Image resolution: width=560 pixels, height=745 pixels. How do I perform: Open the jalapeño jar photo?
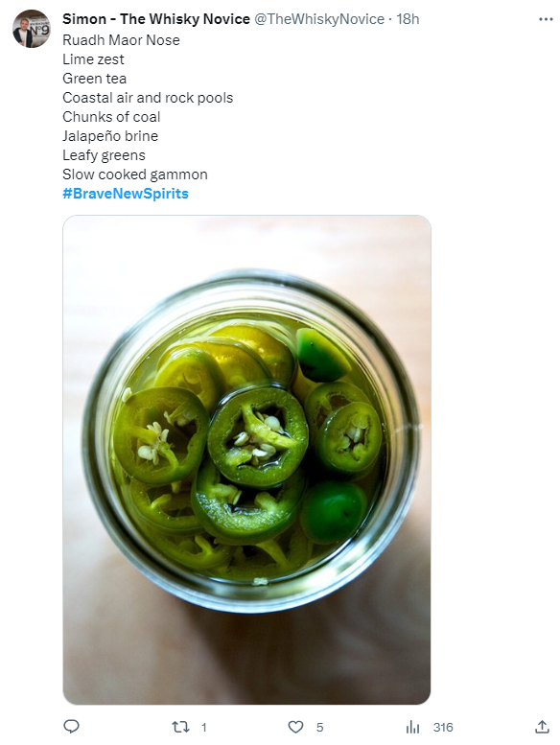246,459
